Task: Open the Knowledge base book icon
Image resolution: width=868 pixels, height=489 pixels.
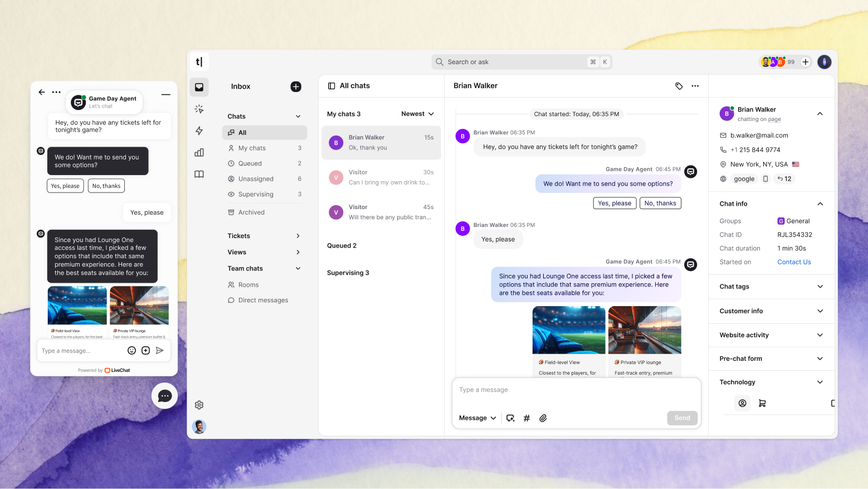Action: [x=199, y=175]
